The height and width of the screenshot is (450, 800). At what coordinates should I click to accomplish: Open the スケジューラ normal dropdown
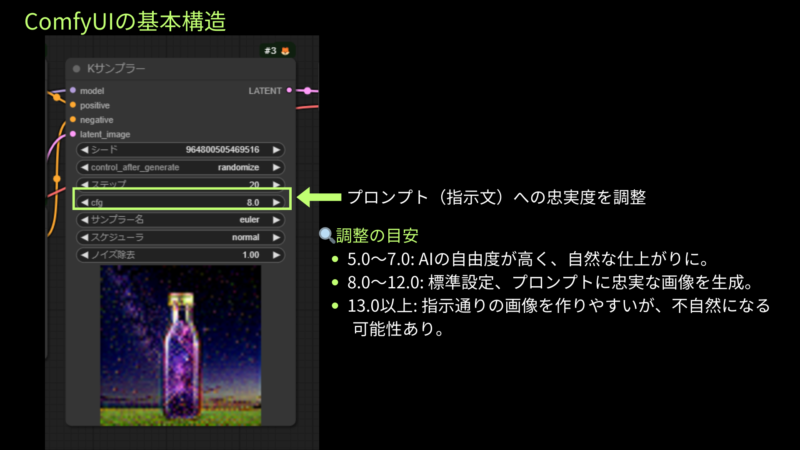pos(181,237)
